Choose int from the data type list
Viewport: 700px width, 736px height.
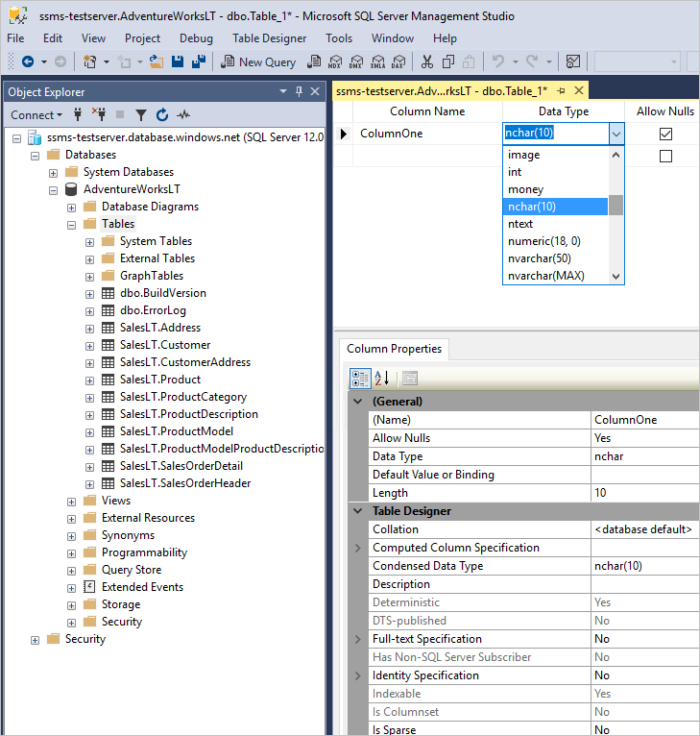[556, 172]
